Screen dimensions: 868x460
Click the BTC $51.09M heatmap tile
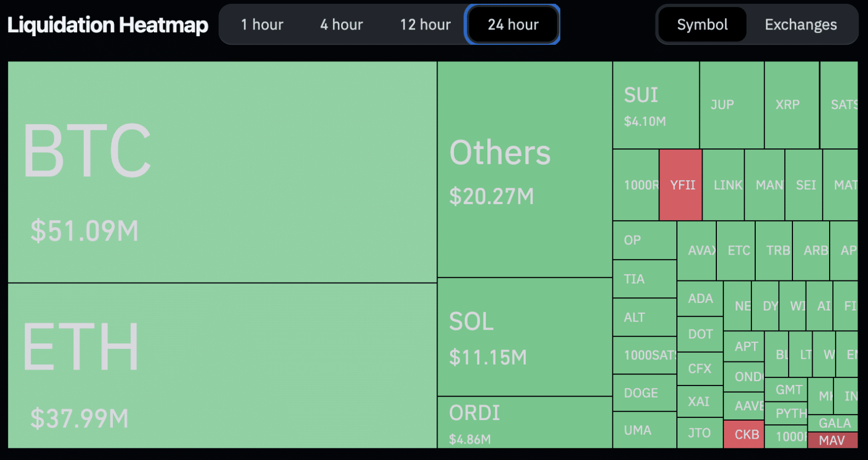tap(222, 172)
